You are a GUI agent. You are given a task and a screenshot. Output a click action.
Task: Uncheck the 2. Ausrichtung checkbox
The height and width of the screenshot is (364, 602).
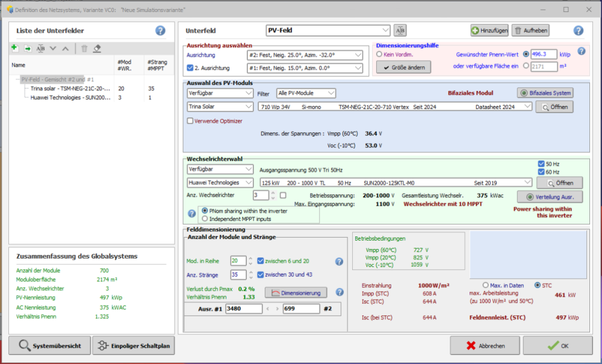(191, 67)
